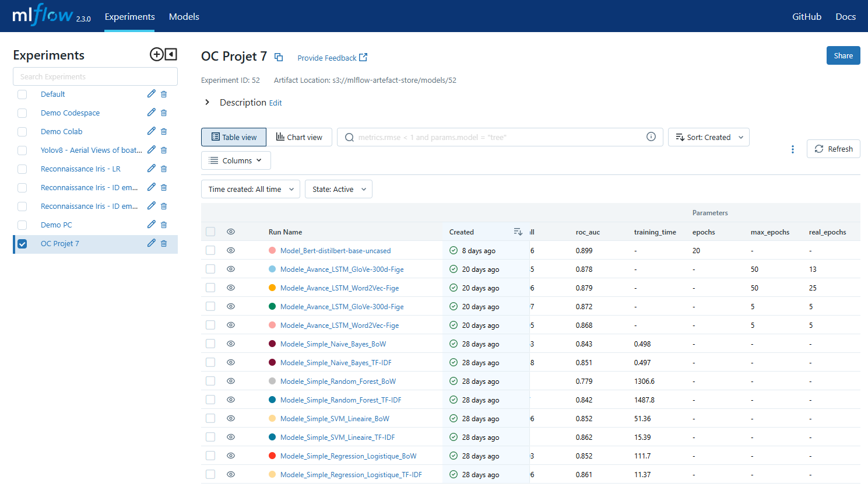868x490 pixels.
Task: Click the Search Experiments input field
Action: [x=95, y=76]
